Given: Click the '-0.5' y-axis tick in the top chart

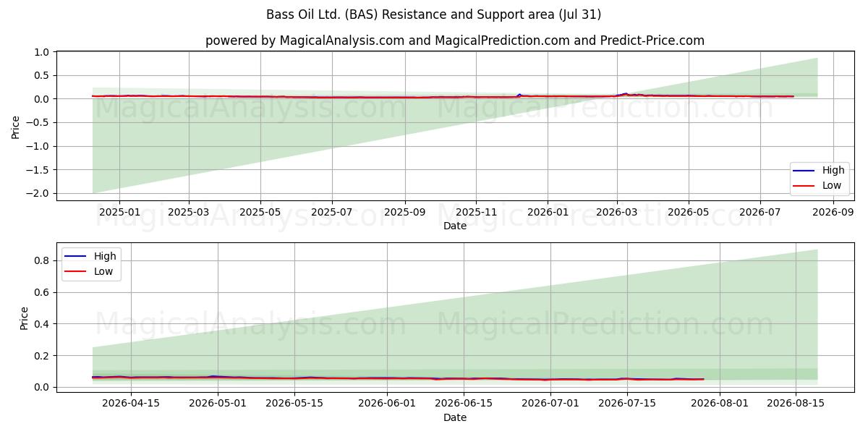Looking at the screenshot, I should click(38, 123).
